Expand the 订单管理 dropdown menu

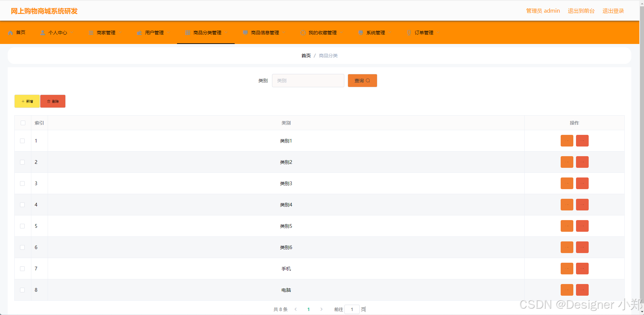click(x=423, y=33)
